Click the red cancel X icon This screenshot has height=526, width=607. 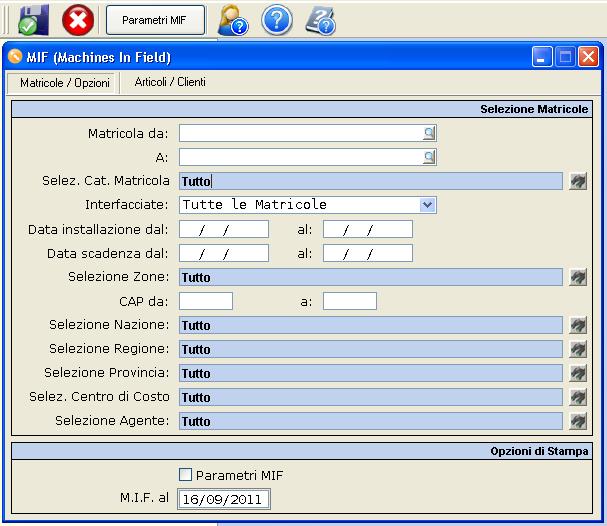pos(78,20)
